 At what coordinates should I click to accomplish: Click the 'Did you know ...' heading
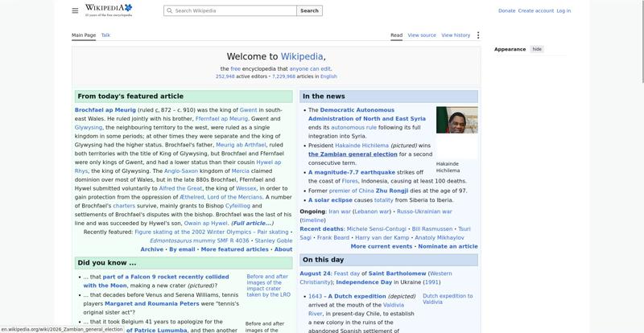point(107,263)
